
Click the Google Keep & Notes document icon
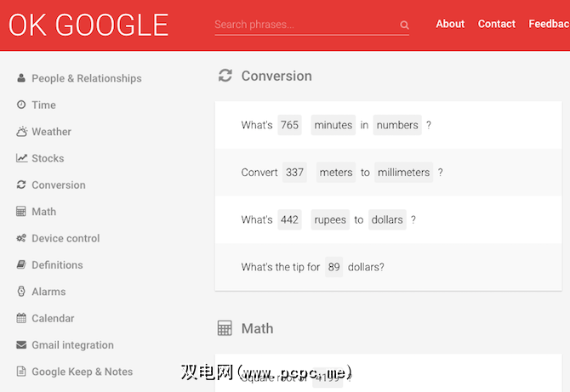[21, 372]
